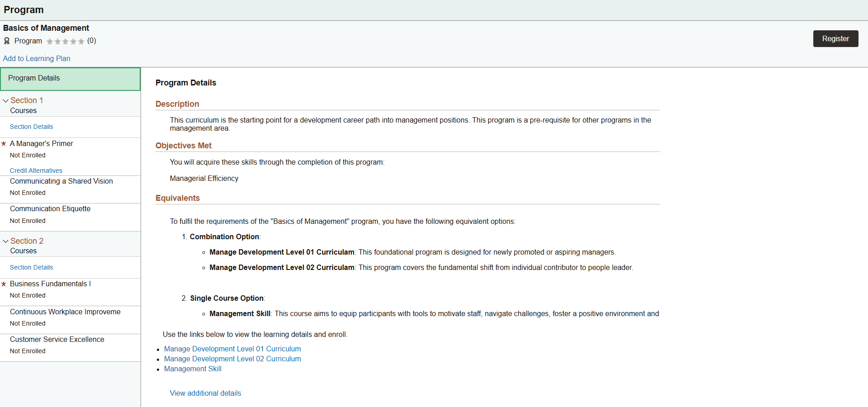Open the Communication Etiquette course item
The width and height of the screenshot is (868, 407).
pos(50,208)
